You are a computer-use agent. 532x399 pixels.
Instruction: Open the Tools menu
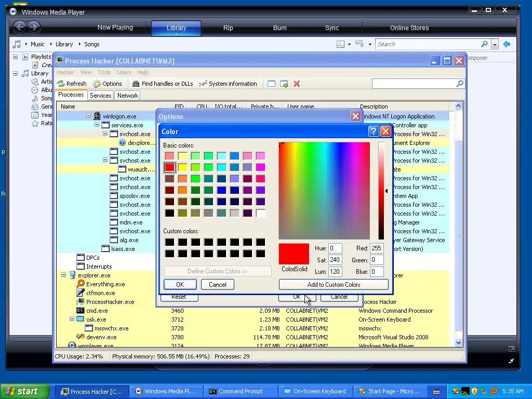click(104, 72)
